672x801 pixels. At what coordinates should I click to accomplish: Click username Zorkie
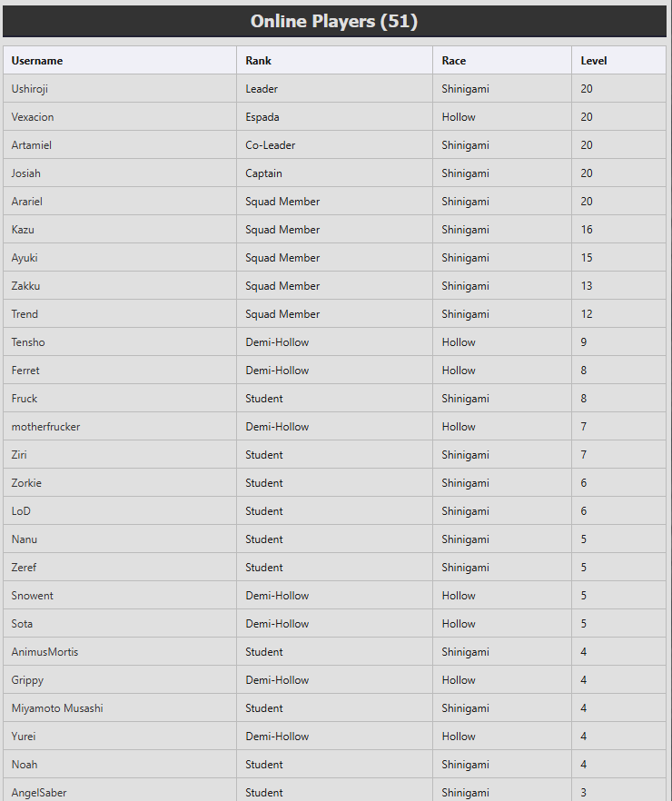point(26,483)
